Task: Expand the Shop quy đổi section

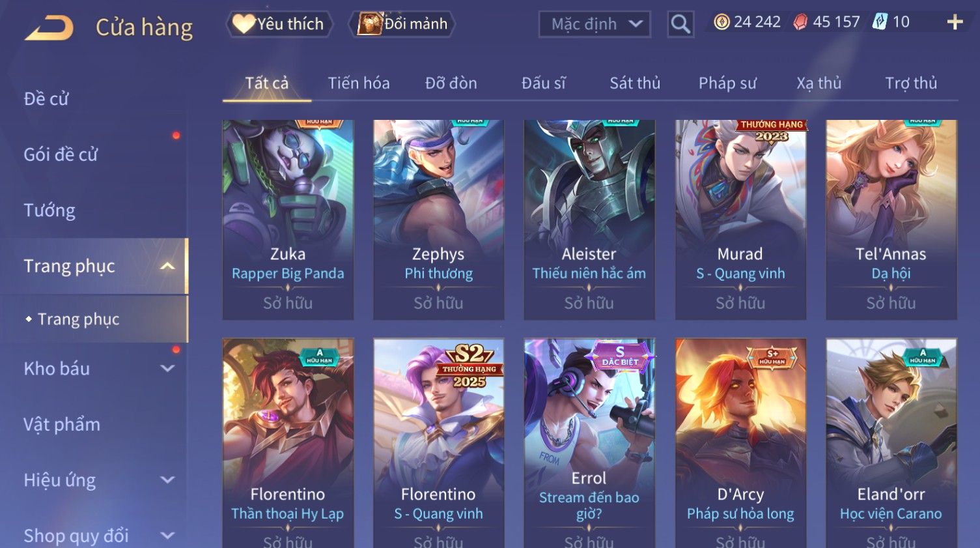Action: (x=167, y=536)
